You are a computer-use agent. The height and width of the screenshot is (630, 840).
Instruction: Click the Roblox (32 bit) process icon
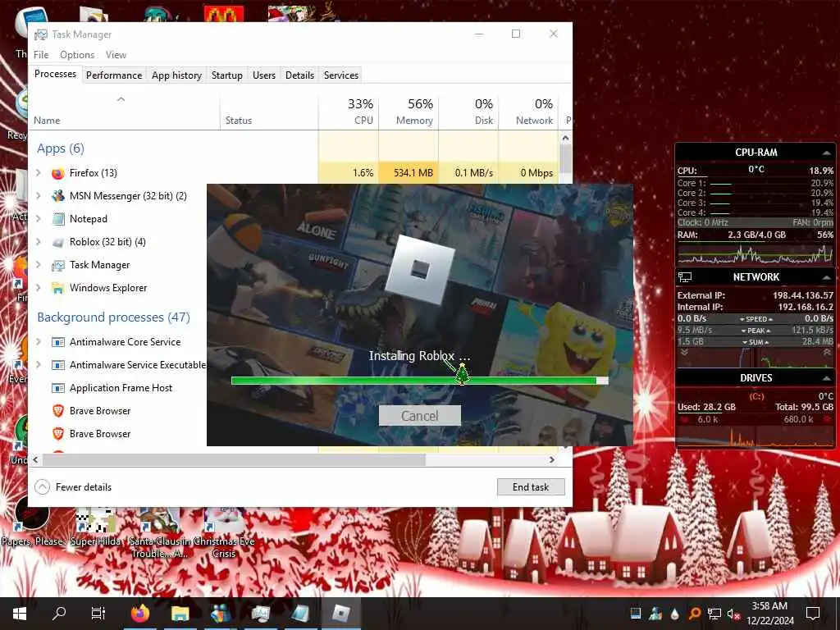pos(58,242)
